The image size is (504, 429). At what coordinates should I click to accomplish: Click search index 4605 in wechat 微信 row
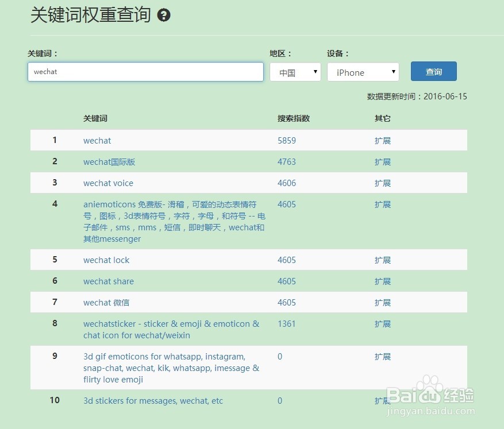coord(287,303)
